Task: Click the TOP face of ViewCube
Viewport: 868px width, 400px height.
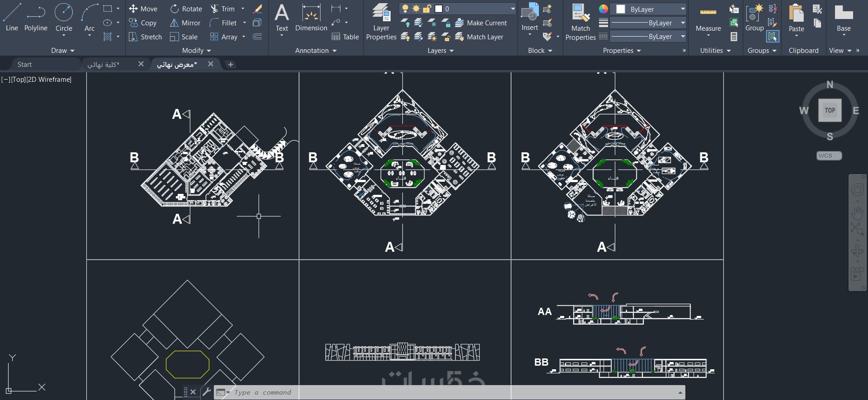Action: click(830, 110)
